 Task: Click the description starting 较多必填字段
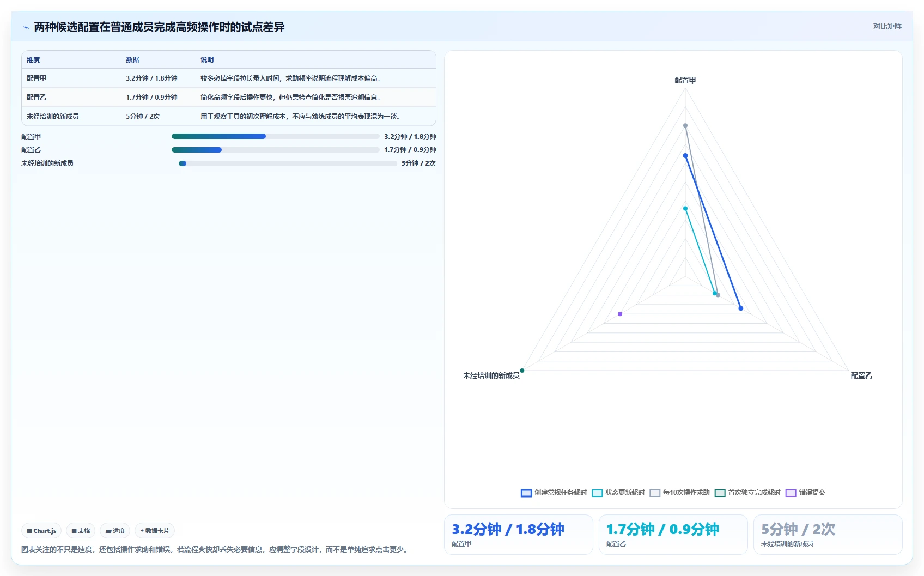click(291, 78)
